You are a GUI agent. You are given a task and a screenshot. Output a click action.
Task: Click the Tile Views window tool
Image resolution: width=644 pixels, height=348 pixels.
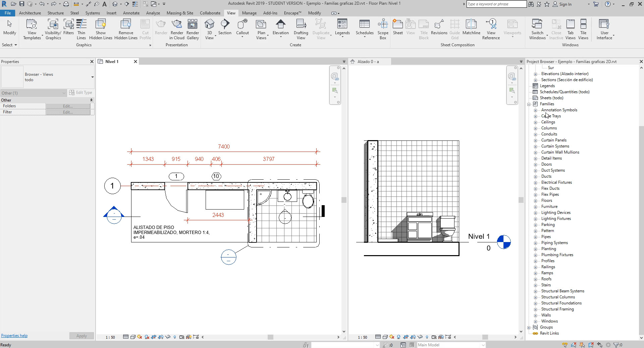tap(583, 30)
